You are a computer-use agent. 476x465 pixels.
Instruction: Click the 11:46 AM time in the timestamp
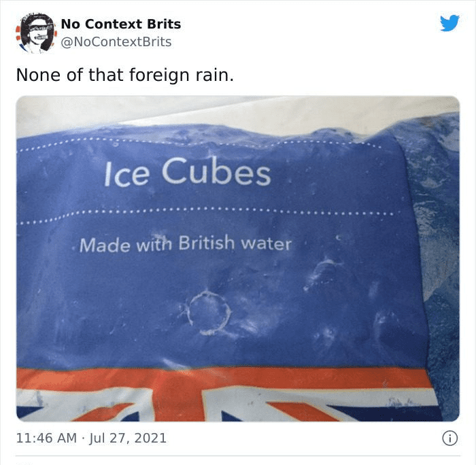tap(46, 438)
